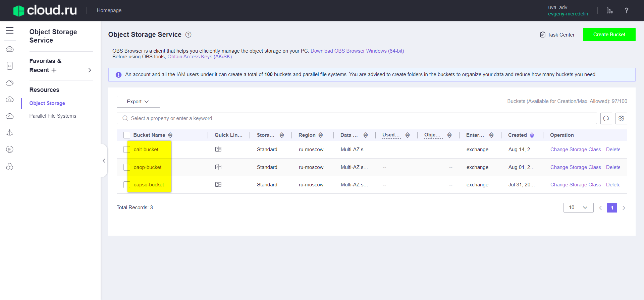The image size is (644, 300).
Task: Open quick links icon for oapso-bucket
Action: point(218,185)
